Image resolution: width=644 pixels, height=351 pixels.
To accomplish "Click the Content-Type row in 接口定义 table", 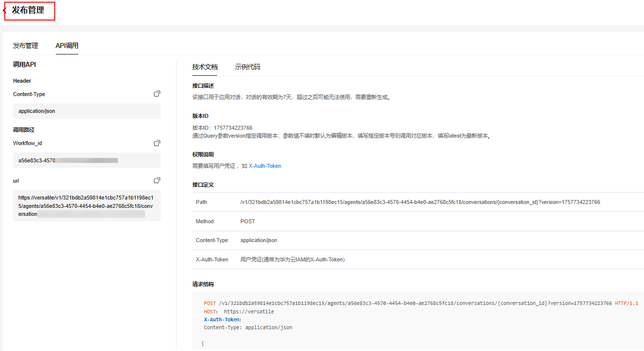I will [259, 240].
